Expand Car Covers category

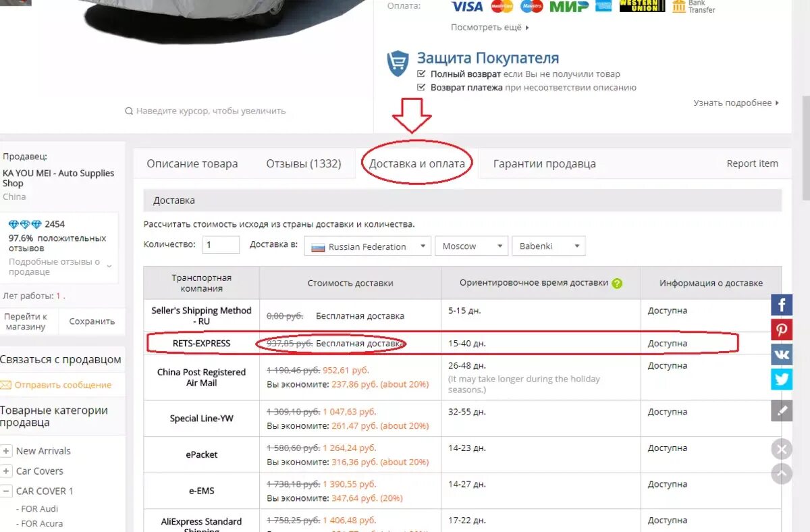[6, 471]
